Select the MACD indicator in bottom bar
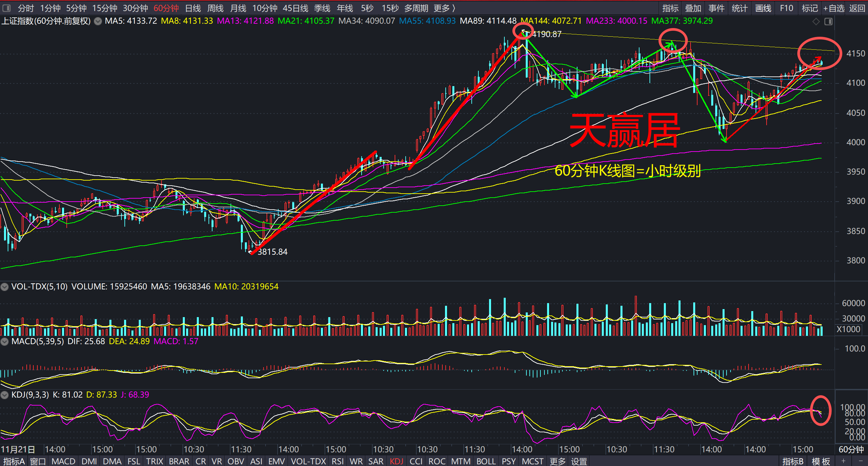Image resolution: width=868 pixels, height=466 pixels. coord(63,461)
